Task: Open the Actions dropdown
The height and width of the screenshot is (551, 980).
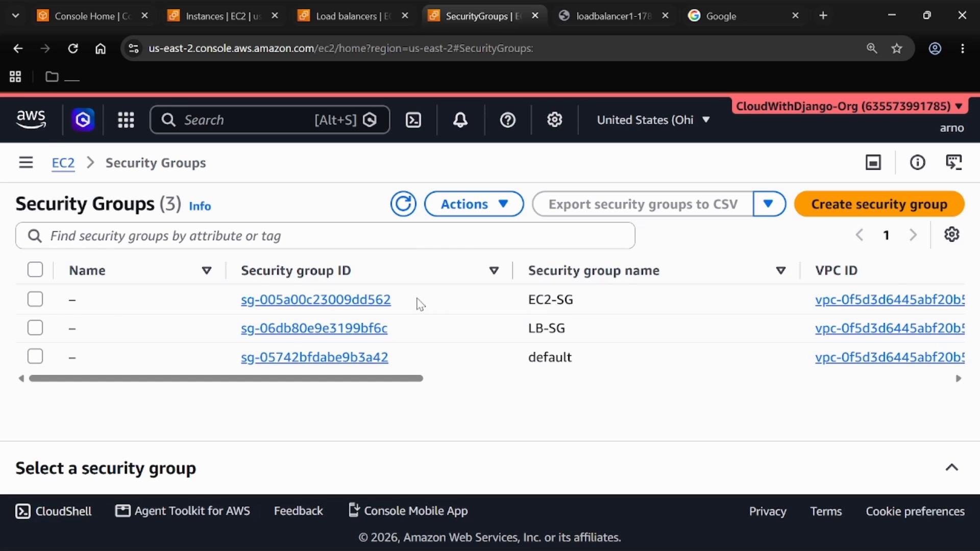Action: click(474, 204)
